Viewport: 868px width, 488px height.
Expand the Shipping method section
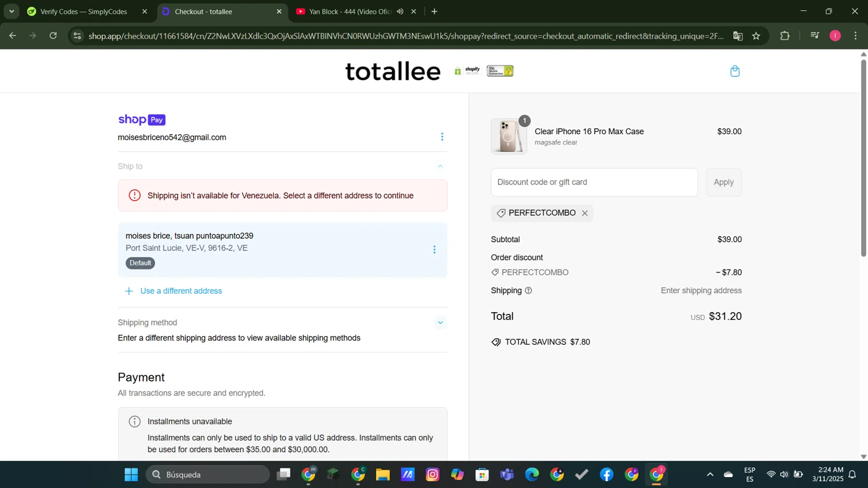click(440, 323)
